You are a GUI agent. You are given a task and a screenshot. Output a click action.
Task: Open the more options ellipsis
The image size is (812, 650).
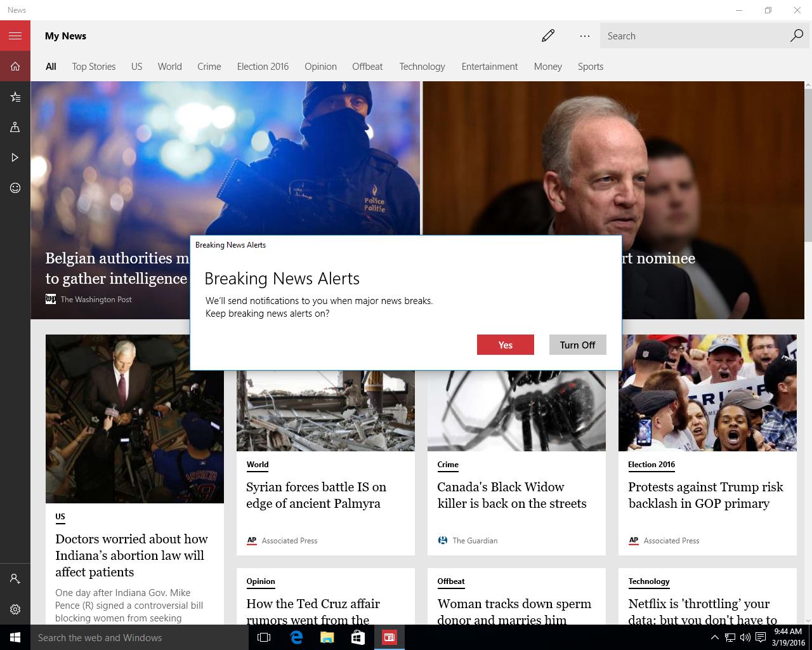(x=585, y=36)
